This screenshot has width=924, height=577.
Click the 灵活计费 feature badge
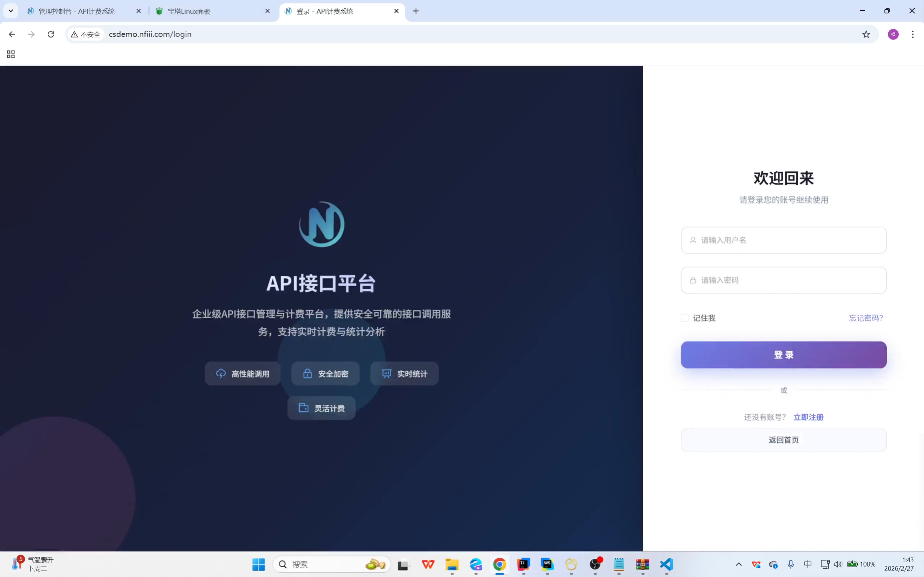click(321, 408)
